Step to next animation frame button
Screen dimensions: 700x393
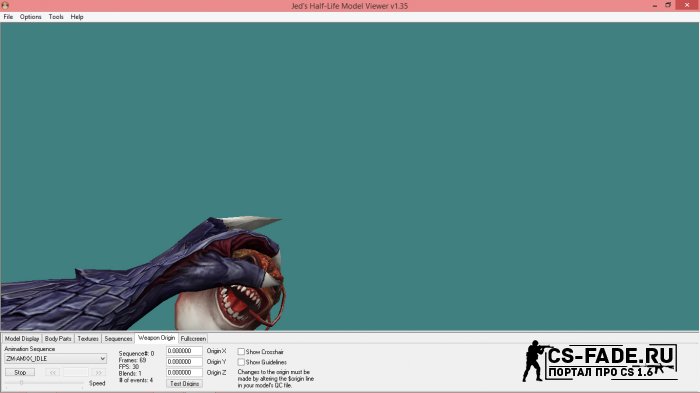coord(98,372)
